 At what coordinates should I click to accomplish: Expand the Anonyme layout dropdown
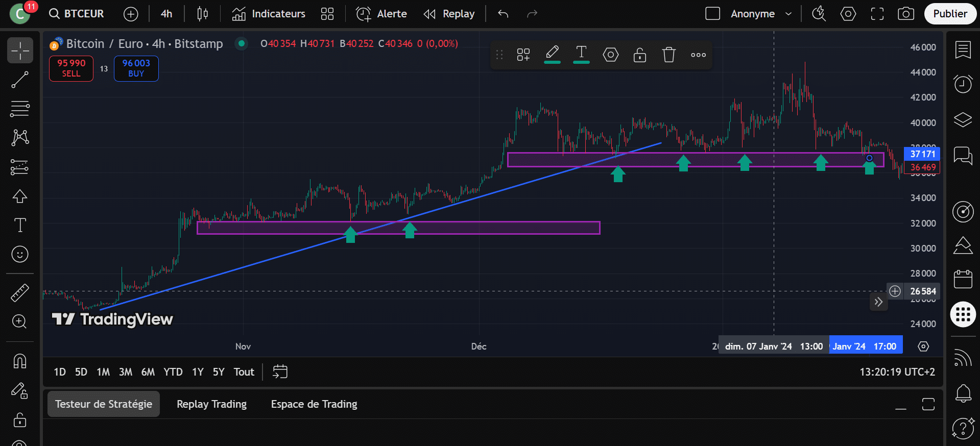[x=788, y=14]
